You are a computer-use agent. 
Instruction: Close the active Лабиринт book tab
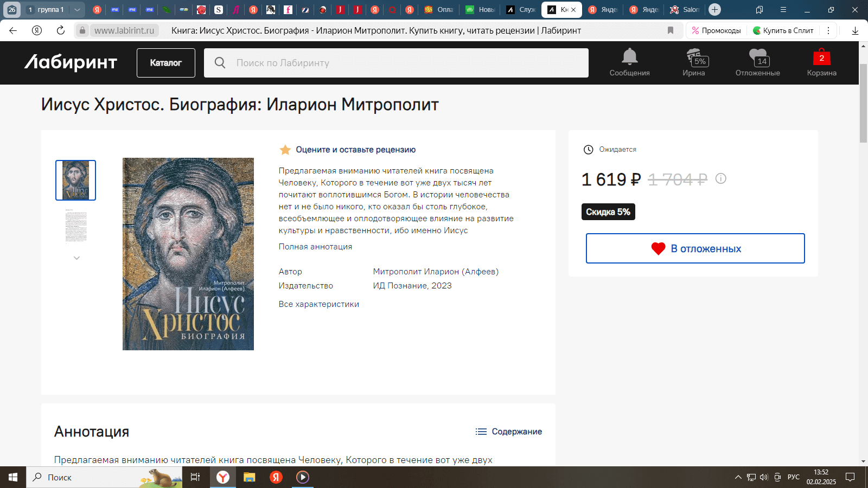coord(573,10)
